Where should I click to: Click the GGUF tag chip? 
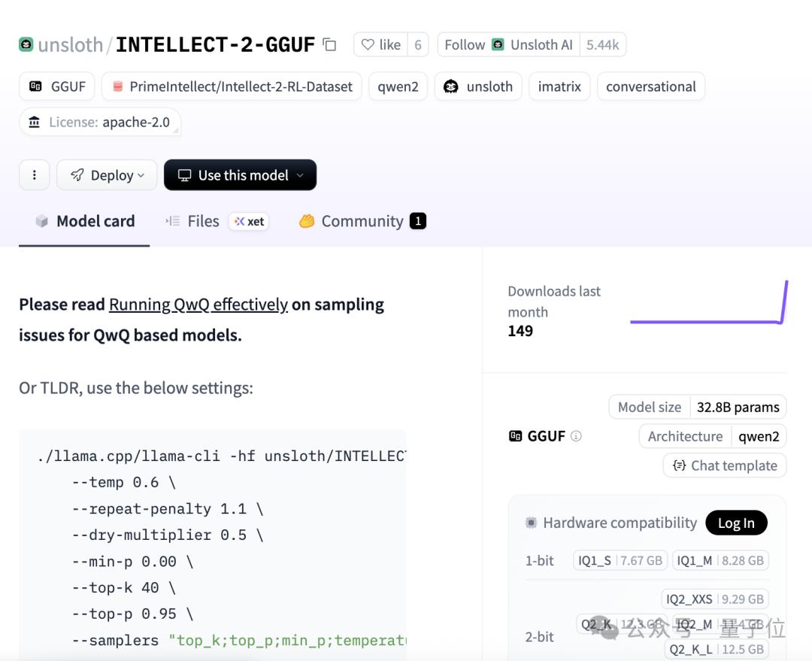click(57, 86)
